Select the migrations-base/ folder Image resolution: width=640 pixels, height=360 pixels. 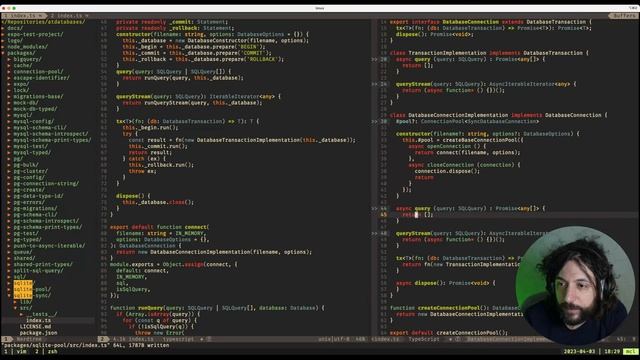(38, 97)
